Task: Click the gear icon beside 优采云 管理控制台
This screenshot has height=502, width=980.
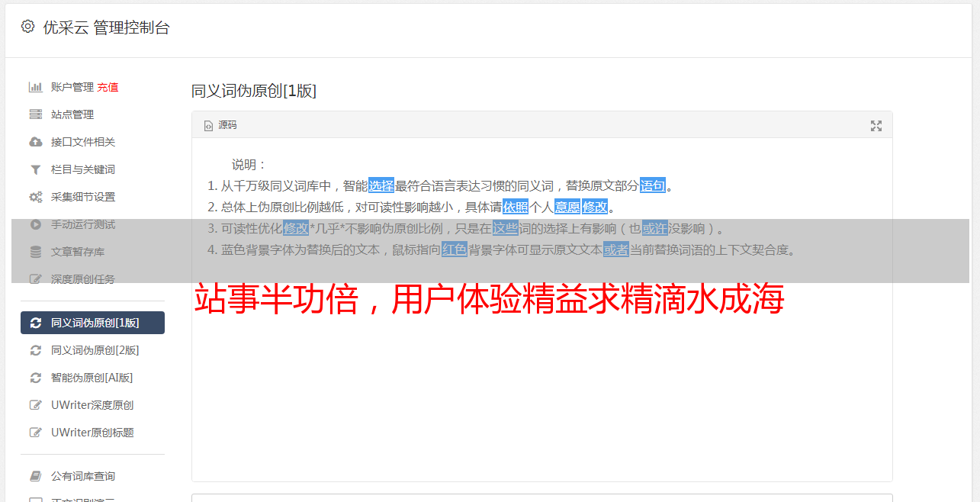Action: [x=28, y=27]
